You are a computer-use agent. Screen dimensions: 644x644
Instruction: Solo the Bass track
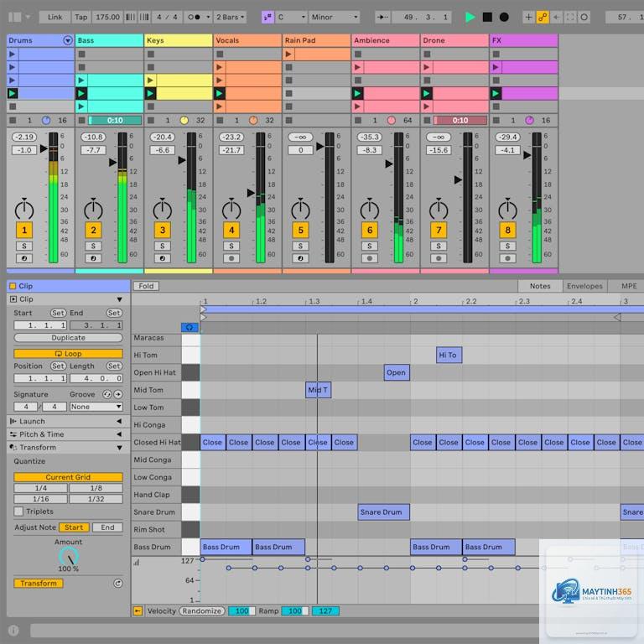pos(93,246)
